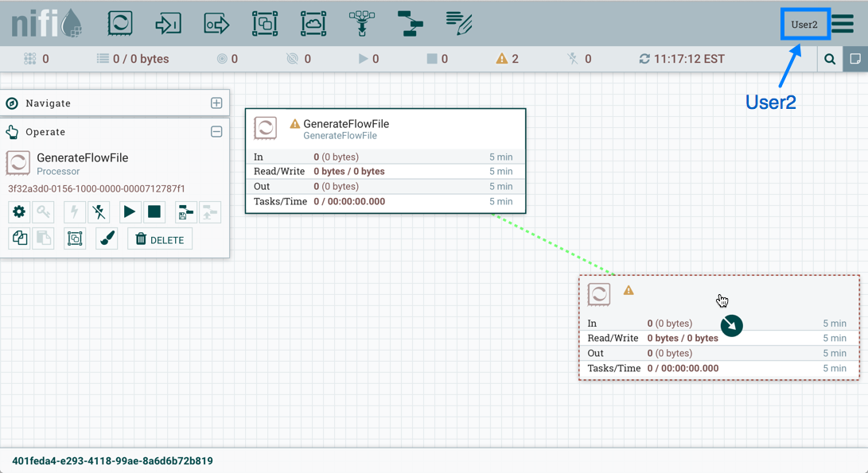Expand the Navigate panel
868x473 pixels.
click(x=216, y=103)
